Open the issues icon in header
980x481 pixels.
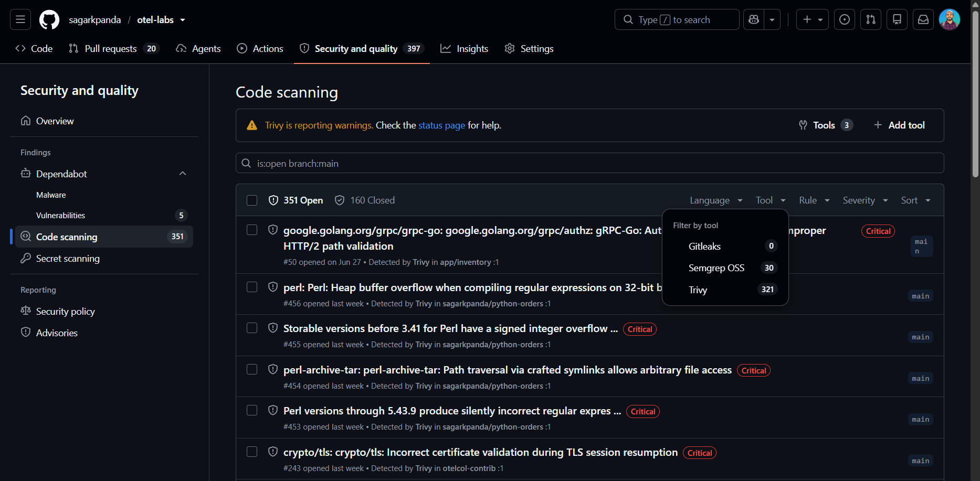[x=845, y=19]
